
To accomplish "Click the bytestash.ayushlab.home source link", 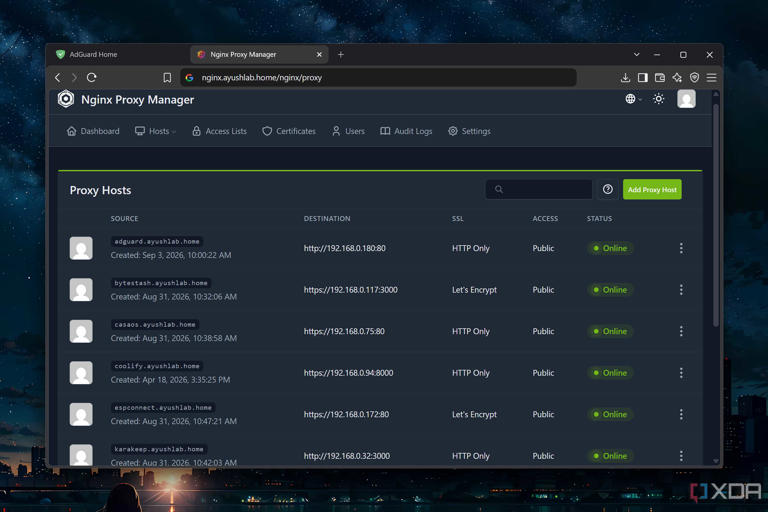I will coord(161,283).
